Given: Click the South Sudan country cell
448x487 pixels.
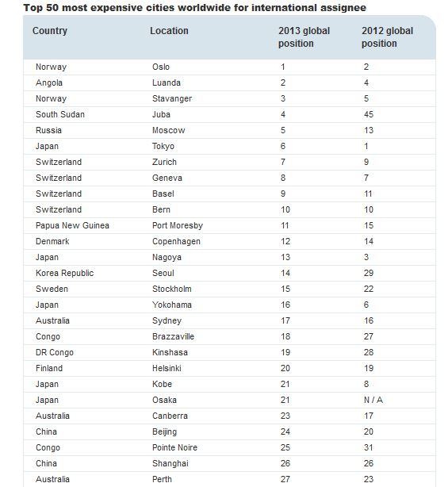Looking at the screenshot, I should [60, 114].
